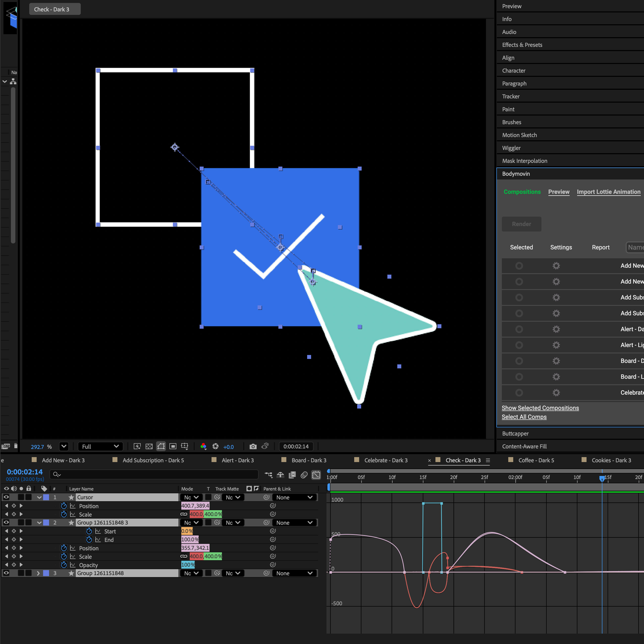Click the expression pick whip for End property
The width and height of the screenshot is (644, 644).
click(273, 540)
